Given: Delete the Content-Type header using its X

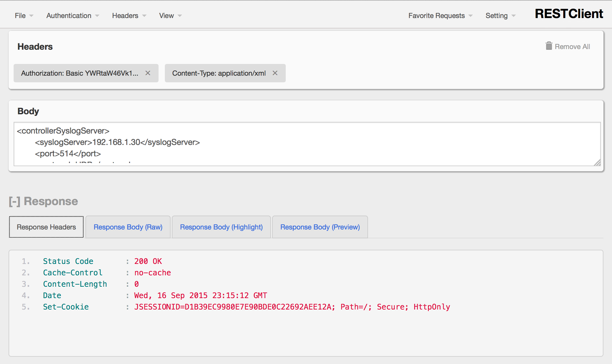Looking at the screenshot, I should (275, 73).
